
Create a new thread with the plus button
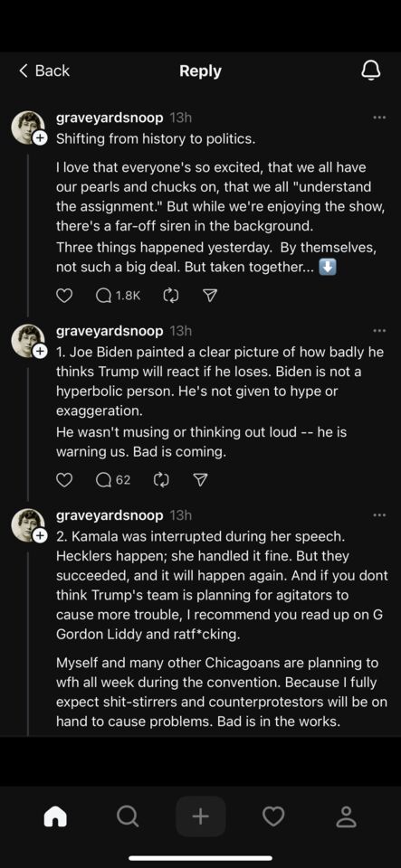tap(201, 816)
